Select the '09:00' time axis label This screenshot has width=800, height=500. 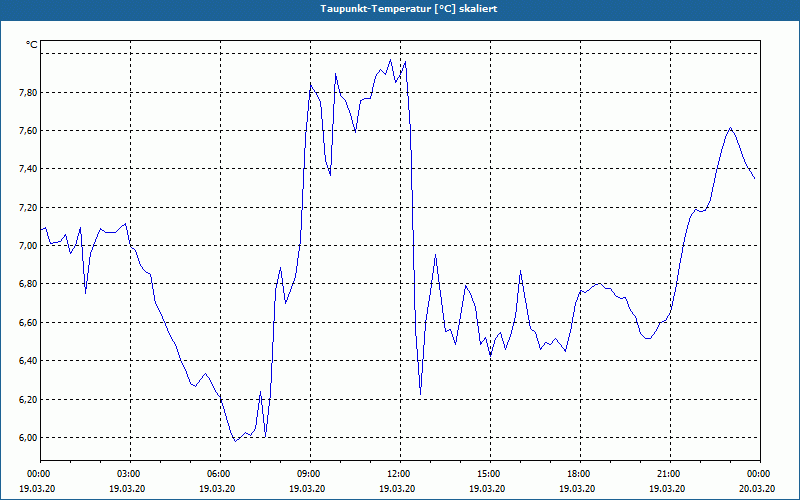[x=310, y=474]
